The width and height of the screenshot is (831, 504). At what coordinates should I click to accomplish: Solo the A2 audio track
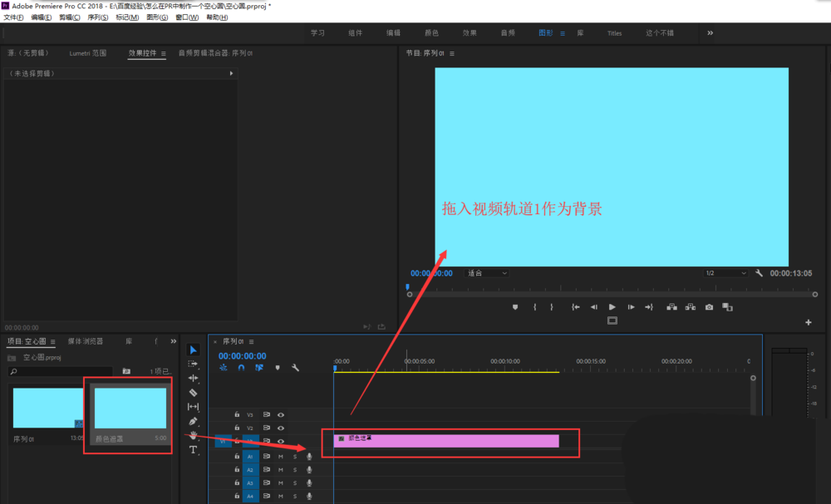295,470
